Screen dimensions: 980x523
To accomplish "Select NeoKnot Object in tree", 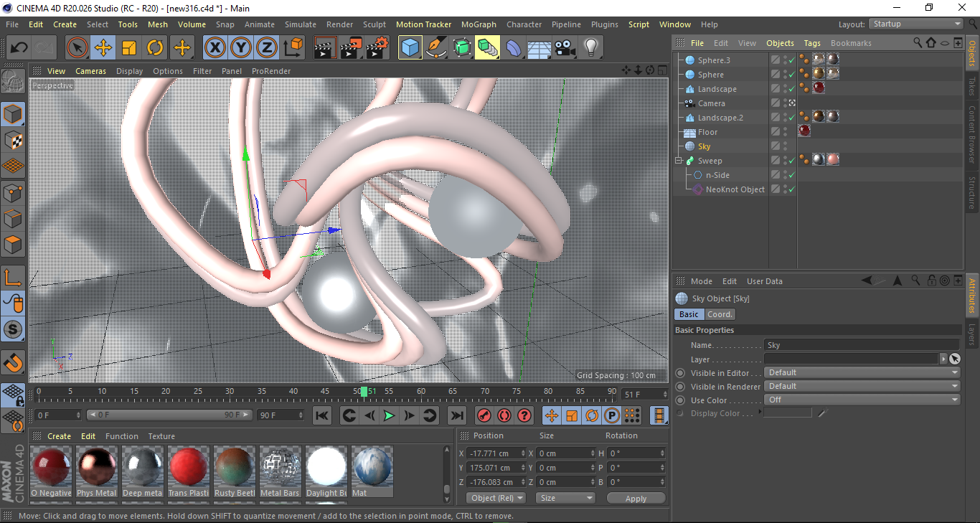I will (x=735, y=189).
